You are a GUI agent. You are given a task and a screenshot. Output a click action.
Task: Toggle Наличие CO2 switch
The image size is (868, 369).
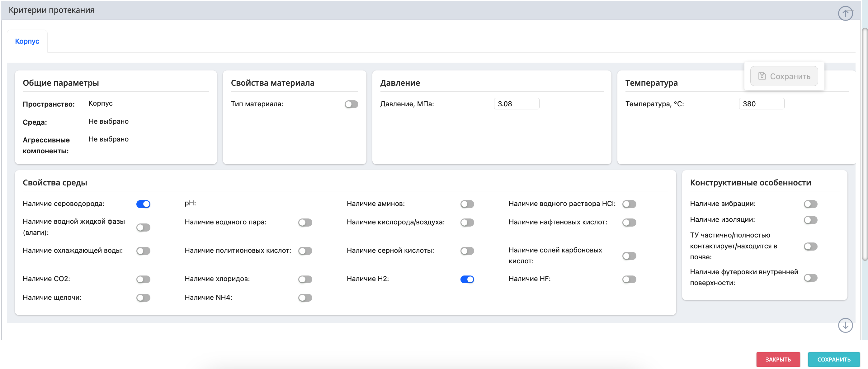(x=143, y=279)
